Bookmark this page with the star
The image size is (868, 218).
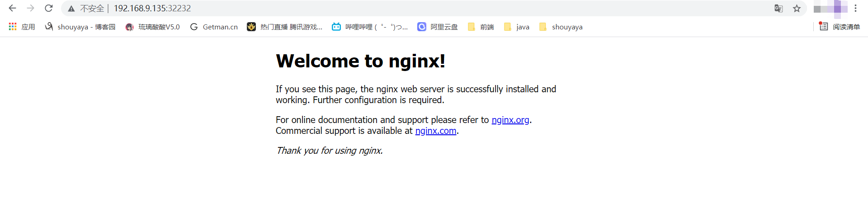coord(797,8)
